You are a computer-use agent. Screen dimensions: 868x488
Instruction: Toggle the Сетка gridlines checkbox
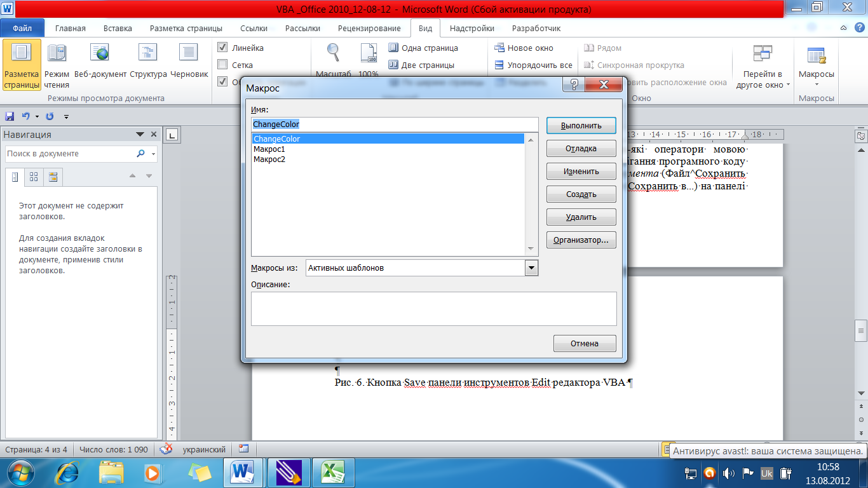pyautogui.click(x=222, y=65)
